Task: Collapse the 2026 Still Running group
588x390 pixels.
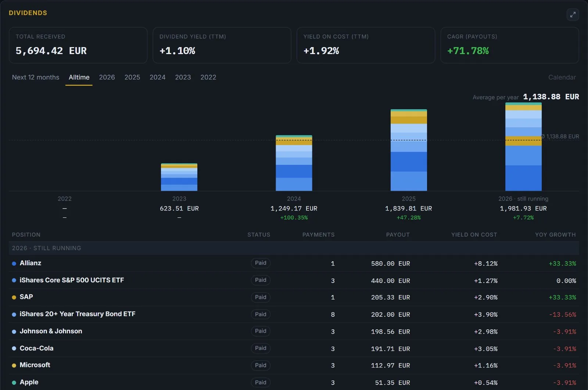Action: click(294, 248)
